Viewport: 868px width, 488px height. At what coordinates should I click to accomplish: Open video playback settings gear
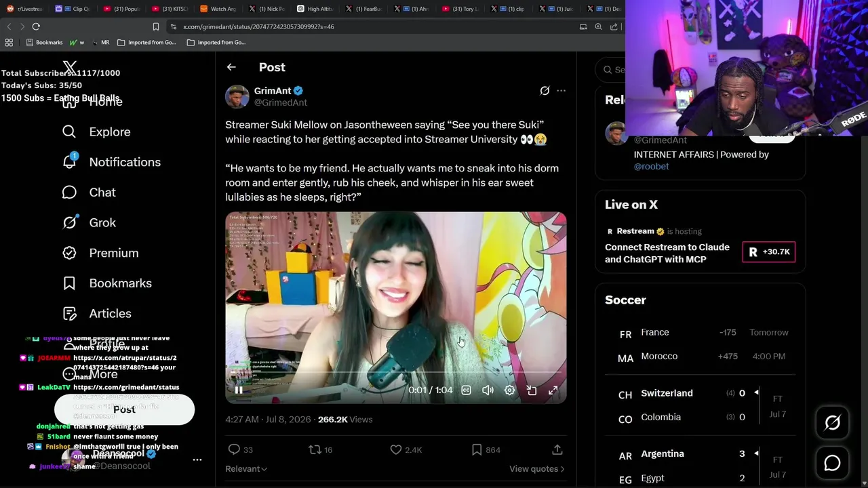coord(509,390)
